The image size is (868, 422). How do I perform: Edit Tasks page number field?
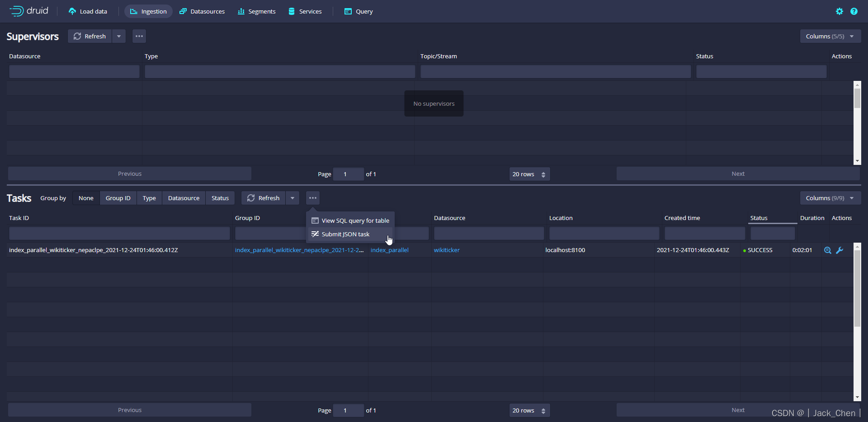348,410
